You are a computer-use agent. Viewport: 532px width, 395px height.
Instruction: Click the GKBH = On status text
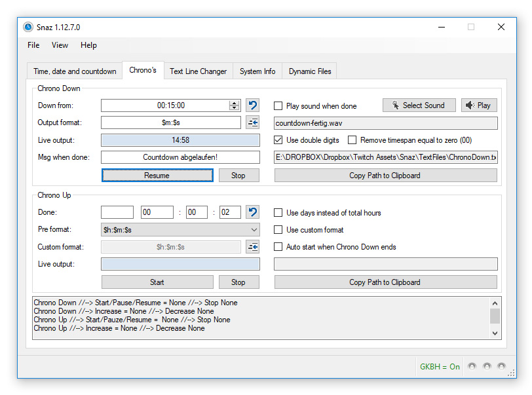(x=440, y=366)
